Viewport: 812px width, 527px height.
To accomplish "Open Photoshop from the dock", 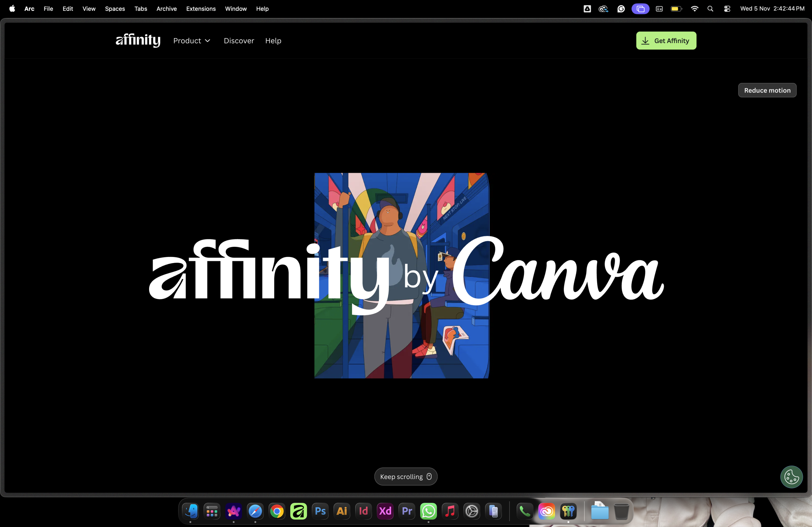I will click(x=320, y=511).
